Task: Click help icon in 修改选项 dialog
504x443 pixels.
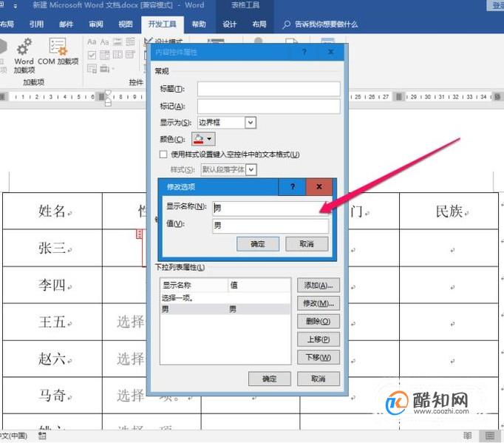Action: (292, 186)
